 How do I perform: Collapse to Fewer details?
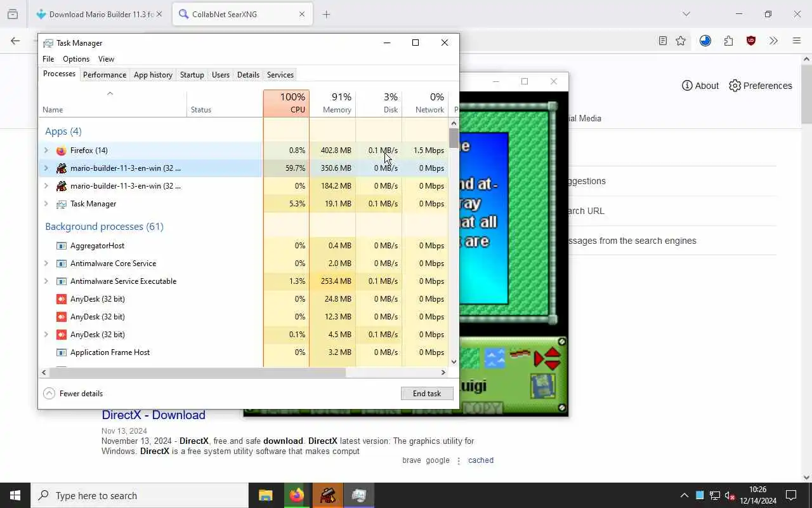[x=74, y=394]
